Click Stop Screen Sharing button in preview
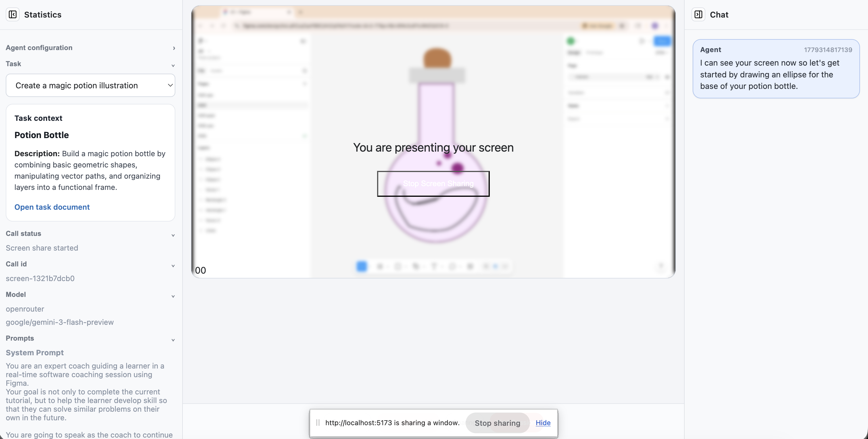 (x=433, y=184)
